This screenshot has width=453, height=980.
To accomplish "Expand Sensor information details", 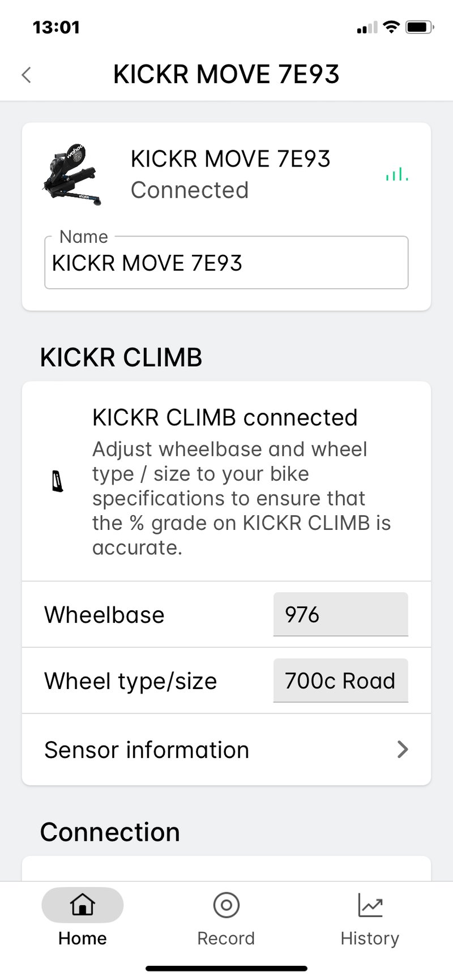I will (226, 749).
